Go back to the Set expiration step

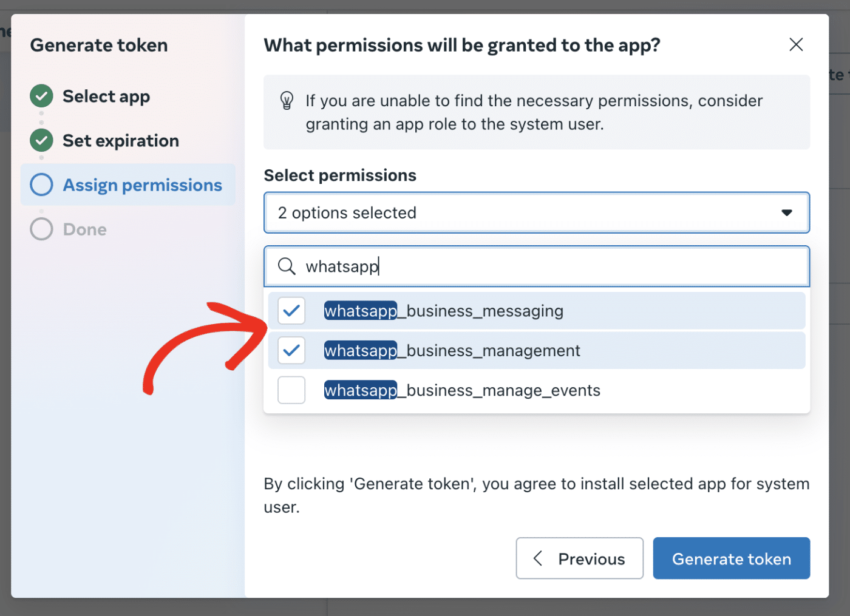tap(120, 140)
